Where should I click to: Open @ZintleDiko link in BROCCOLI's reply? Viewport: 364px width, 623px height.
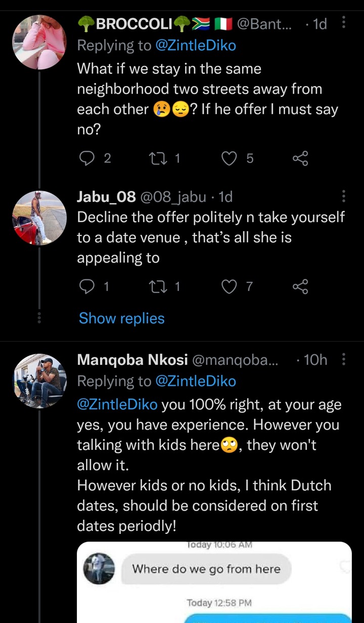[196, 46]
